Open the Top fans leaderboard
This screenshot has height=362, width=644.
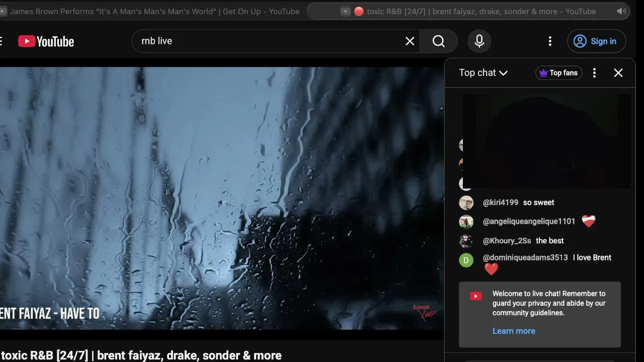[559, 73]
